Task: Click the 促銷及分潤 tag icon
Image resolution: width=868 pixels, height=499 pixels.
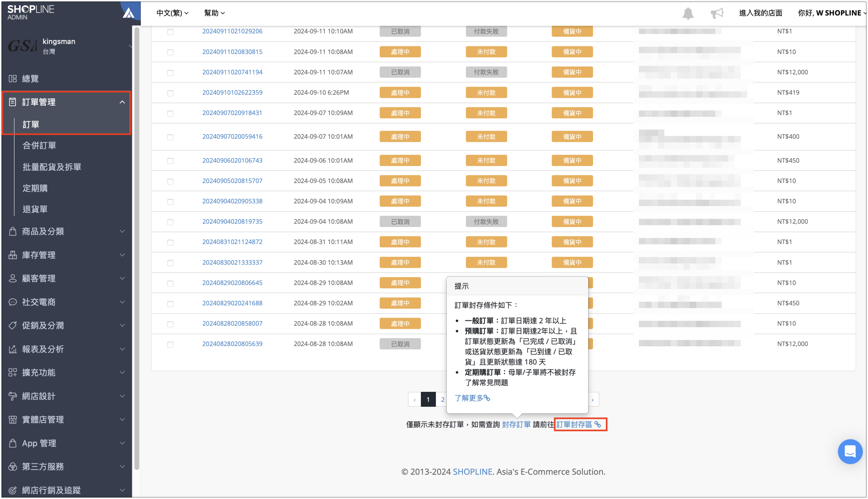Action: (x=13, y=325)
